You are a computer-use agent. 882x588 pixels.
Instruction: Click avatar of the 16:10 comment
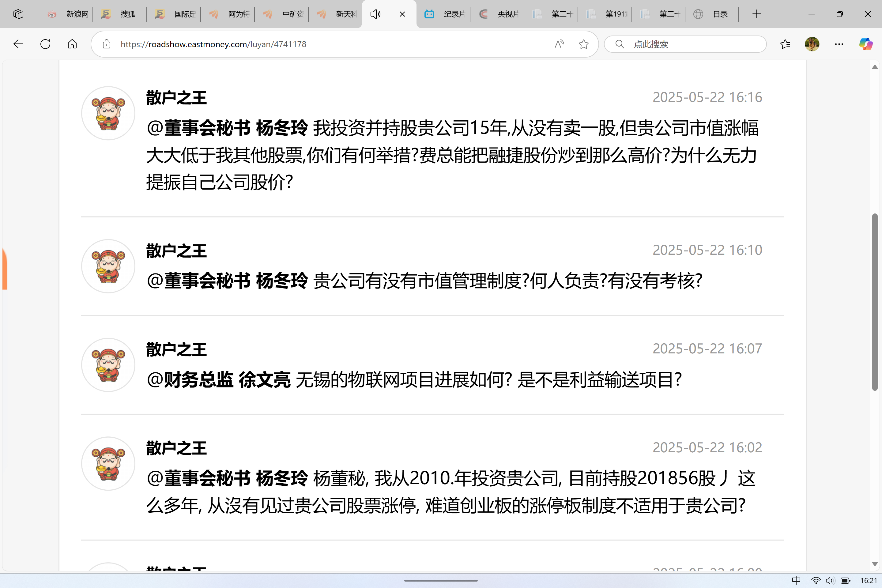[108, 266]
